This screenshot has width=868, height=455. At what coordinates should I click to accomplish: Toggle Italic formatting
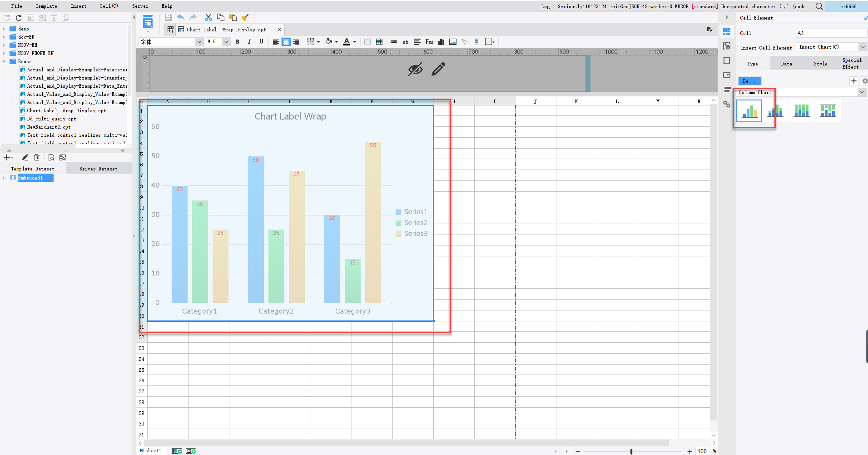[x=249, y=41]
